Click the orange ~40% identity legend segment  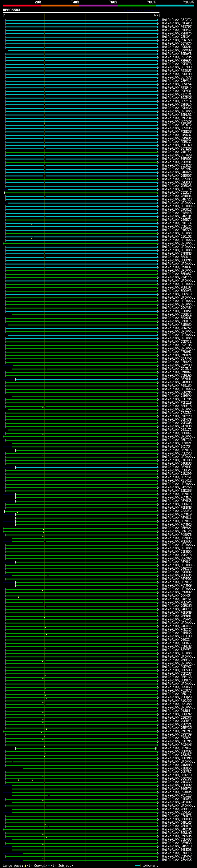click(60, 6)
